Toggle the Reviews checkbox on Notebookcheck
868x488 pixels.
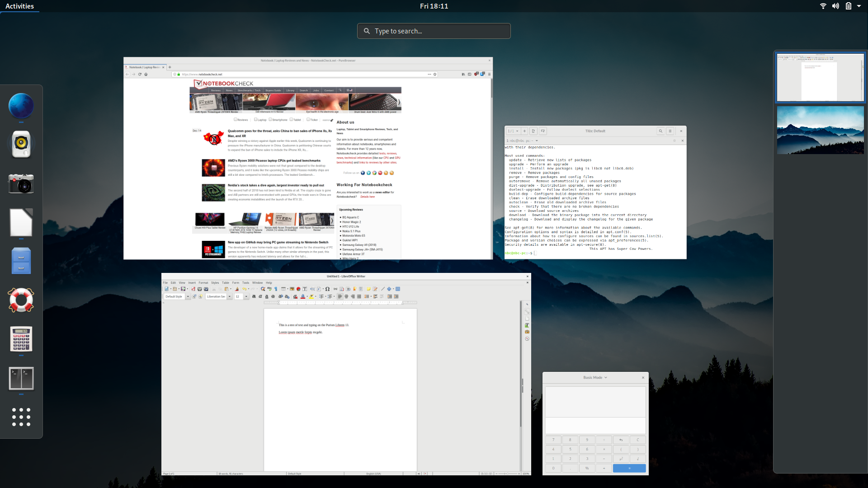[236, 120]
